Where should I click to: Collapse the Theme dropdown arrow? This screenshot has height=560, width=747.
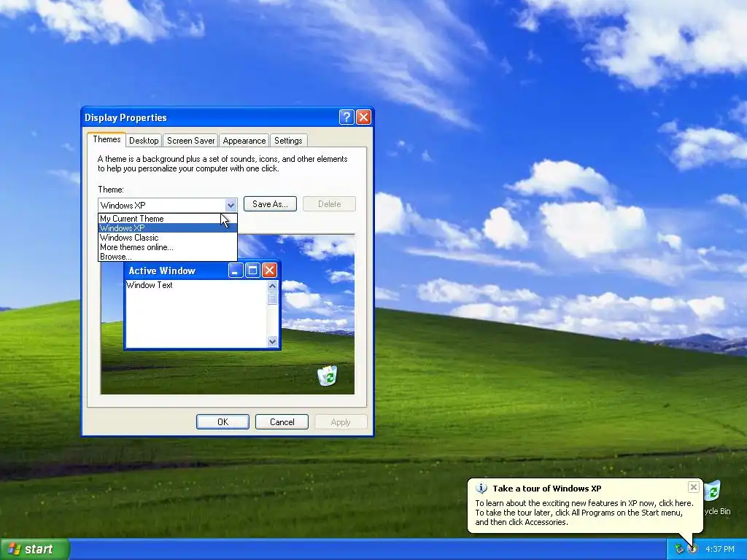(231, 205)
